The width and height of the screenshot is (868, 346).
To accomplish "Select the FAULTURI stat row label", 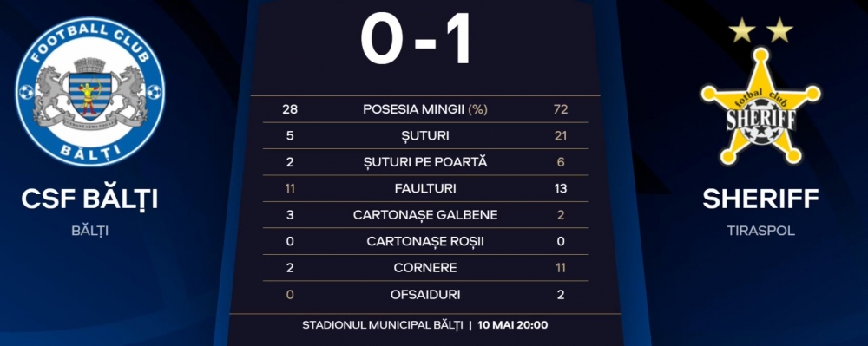I will click(x=425, y=189).
